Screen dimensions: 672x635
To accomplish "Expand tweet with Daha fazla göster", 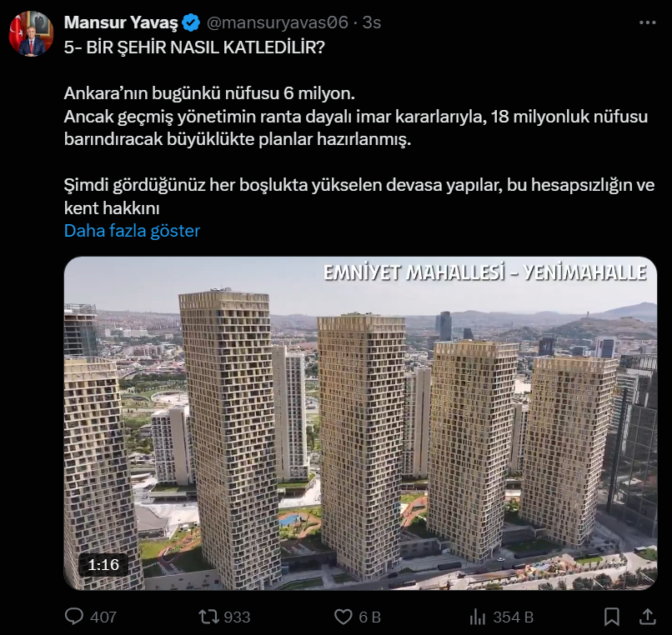I will point(132,231).
